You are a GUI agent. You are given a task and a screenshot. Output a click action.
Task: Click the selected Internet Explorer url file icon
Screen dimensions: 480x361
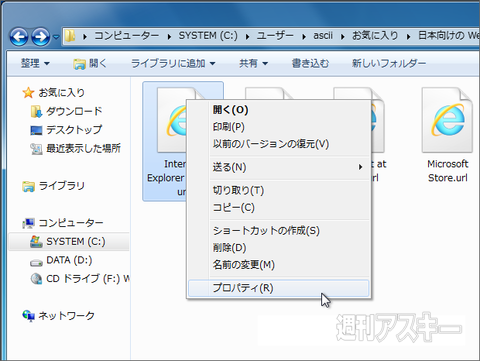tap(172, 120)
